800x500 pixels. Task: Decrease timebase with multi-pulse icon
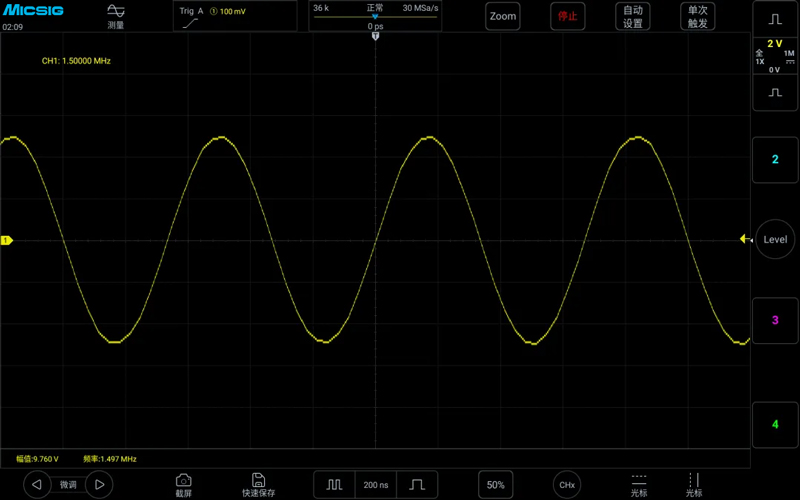(x=334, y=485)
